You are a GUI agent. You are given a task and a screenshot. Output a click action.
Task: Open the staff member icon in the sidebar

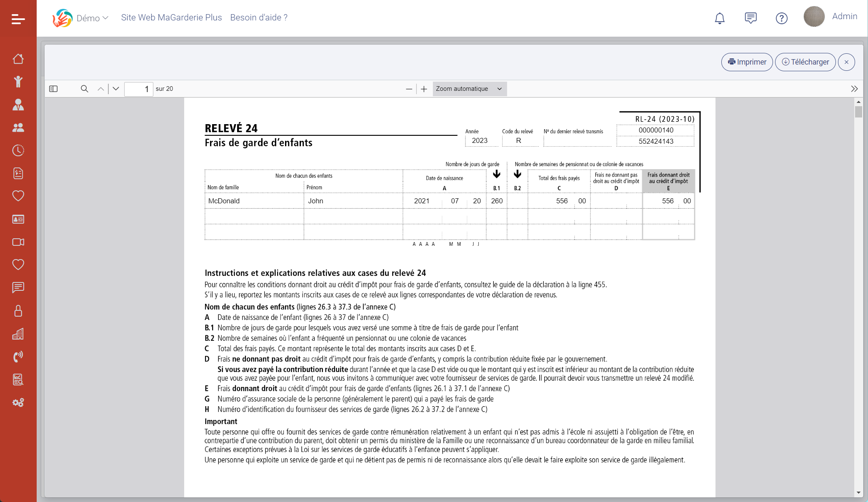pos(18,105)
